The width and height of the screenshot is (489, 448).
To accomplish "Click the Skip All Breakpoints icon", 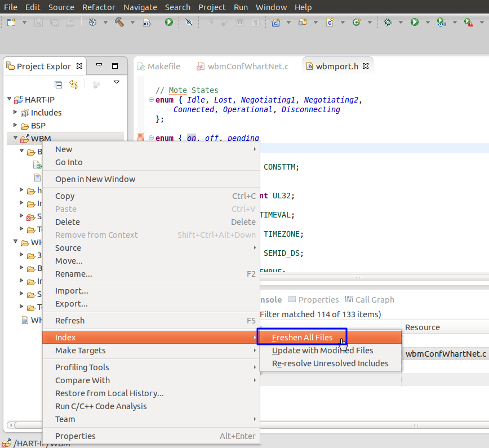I will (x=189, y=23).
